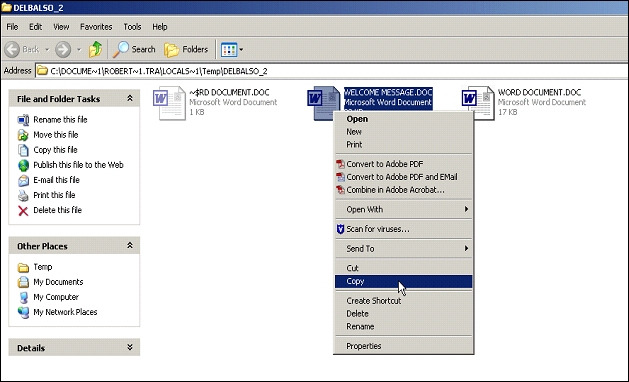Choose Print from the context menu

pyautogui.click(x=404, y=144)
